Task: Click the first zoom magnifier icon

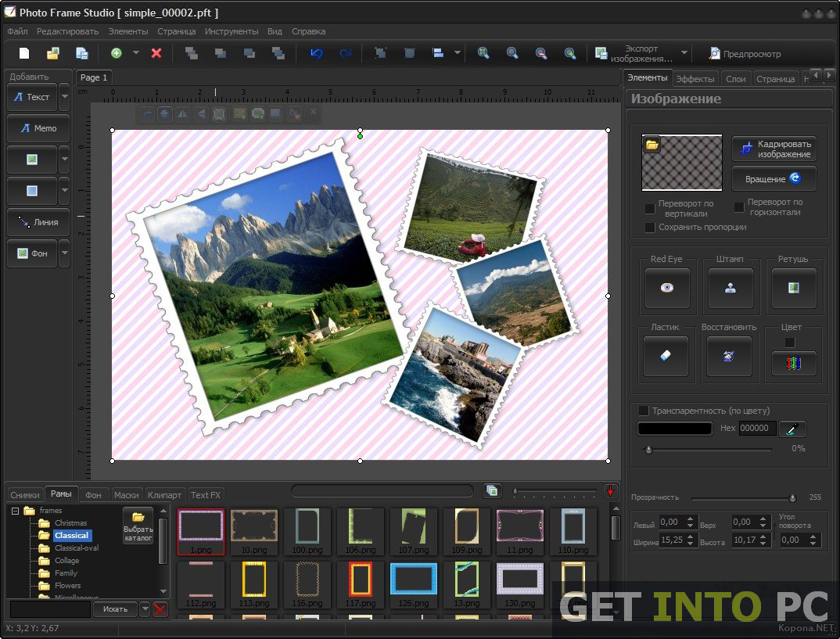Action: click(483, 53)
